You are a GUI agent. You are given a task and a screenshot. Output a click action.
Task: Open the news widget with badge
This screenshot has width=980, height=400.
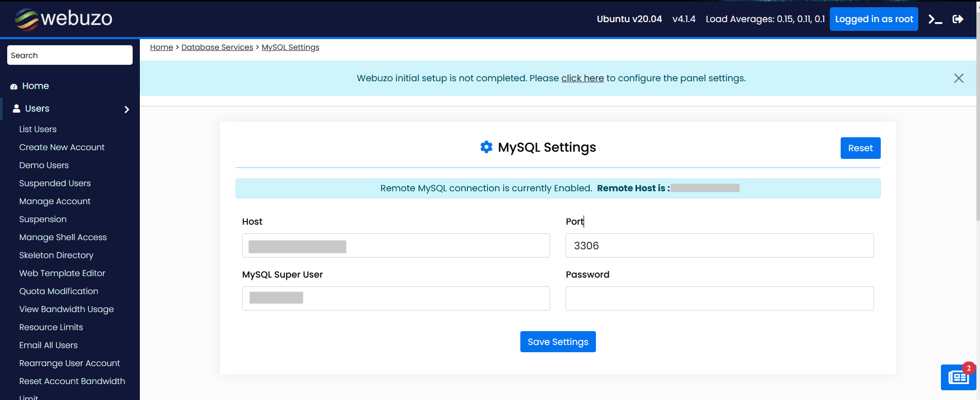click(x=958, y=377)
